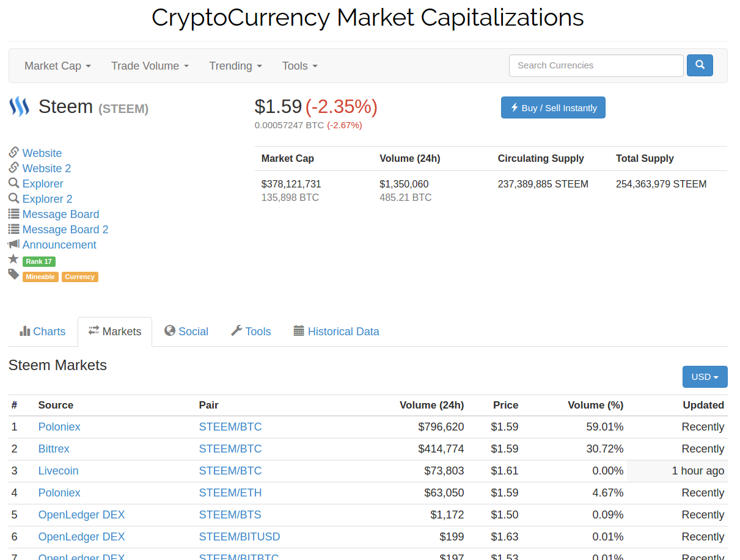Screen dimensions: 740x560
Task: Click the magnifier icon beside Explorer 2
Action: click(x=13, y=198)
